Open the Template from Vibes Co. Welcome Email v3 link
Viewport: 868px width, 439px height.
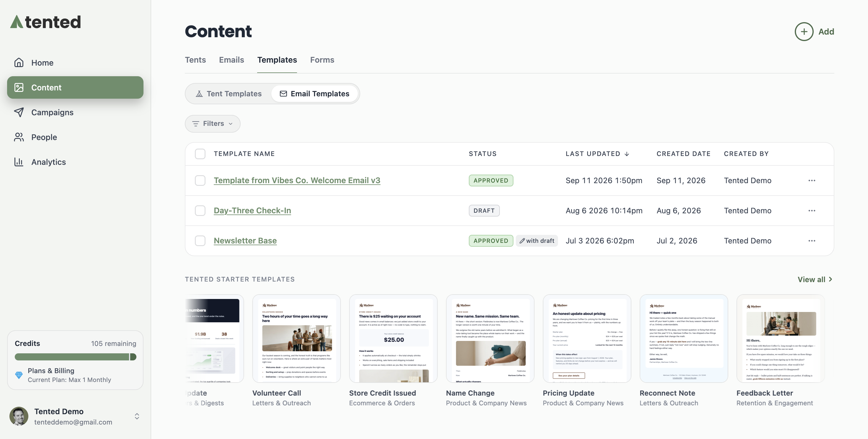point(297,181)
